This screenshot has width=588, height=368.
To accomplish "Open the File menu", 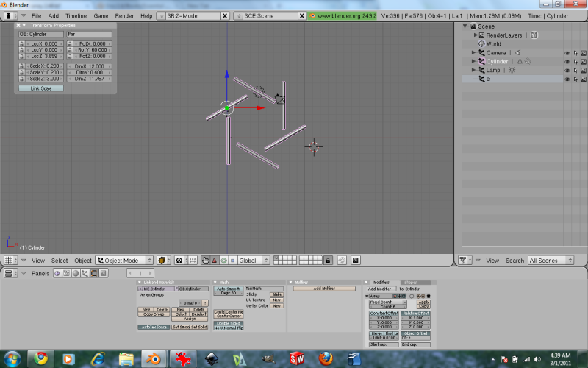I will tap(36, 15).
